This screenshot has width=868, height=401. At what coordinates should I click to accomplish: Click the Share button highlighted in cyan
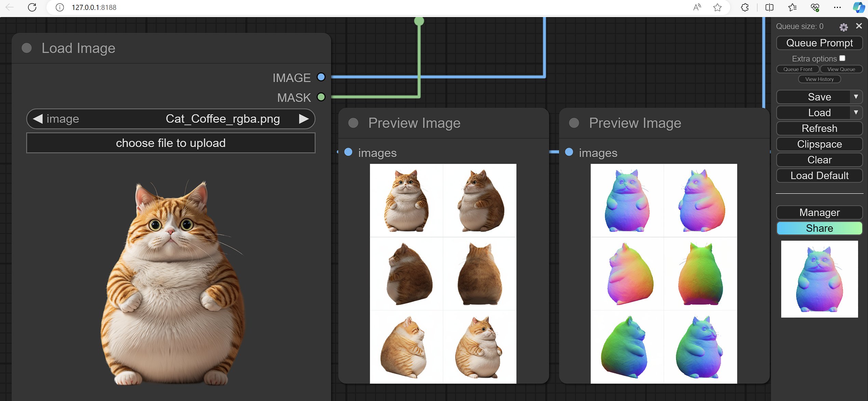coord(819,228)
